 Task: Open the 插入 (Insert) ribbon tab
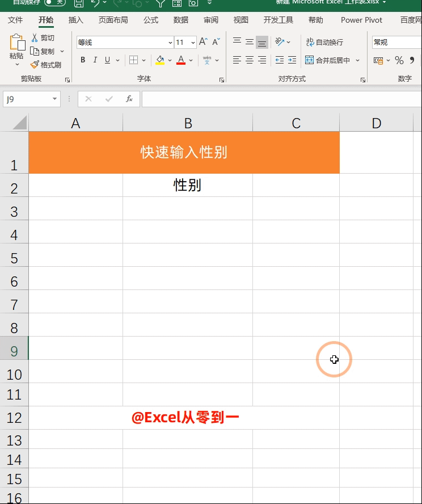pos(75,20)
